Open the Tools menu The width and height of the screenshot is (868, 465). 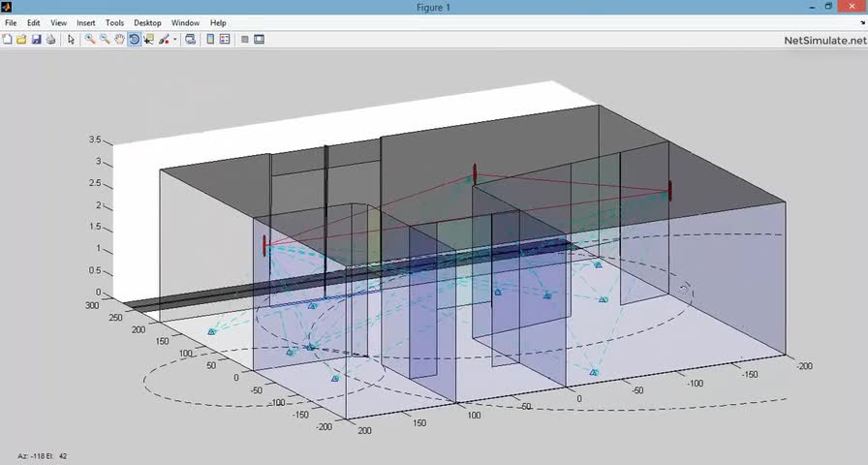[x=114, y=22]
